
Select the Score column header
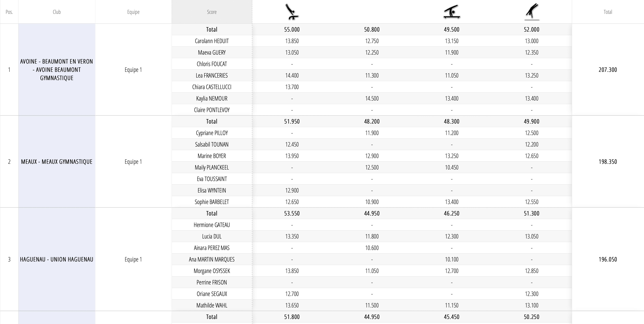(x=211, y=12)
